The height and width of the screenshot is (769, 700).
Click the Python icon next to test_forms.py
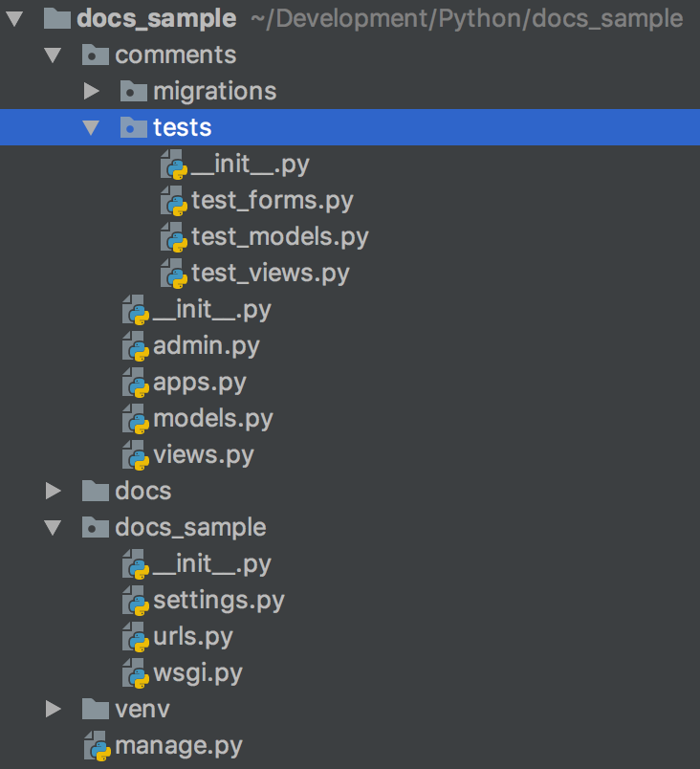click(x=174, y=201)
